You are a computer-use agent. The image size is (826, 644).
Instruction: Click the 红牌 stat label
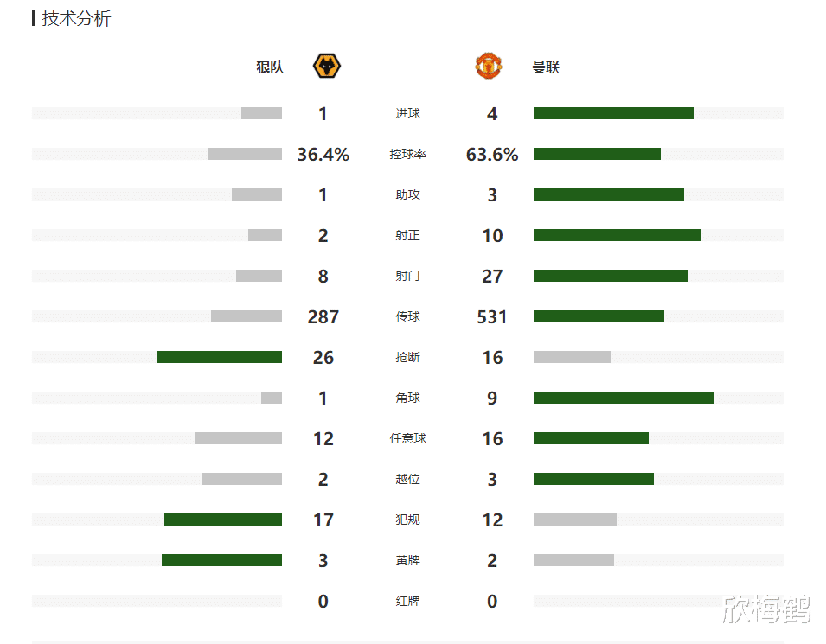[407, 601]
